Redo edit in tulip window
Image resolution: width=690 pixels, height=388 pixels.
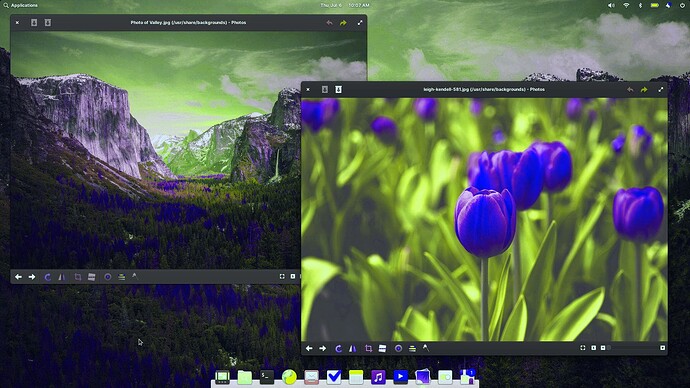click(x=644, y=90)
